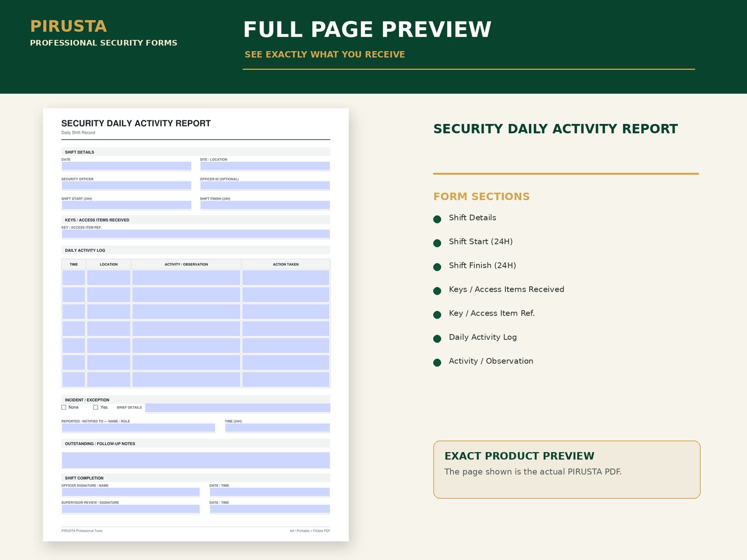Click the Shift Finish (24H) list item
This screenshot has height=560, width=747.
coord(483,265)
